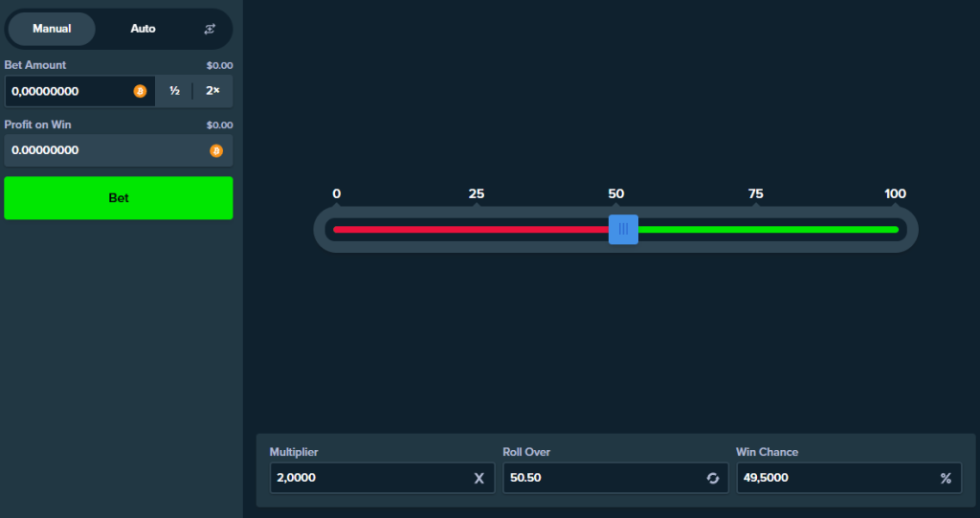Screen dimensions: 980x518
Task: Toggle Roll Over with the refresh icon
Action: (712, 478)
